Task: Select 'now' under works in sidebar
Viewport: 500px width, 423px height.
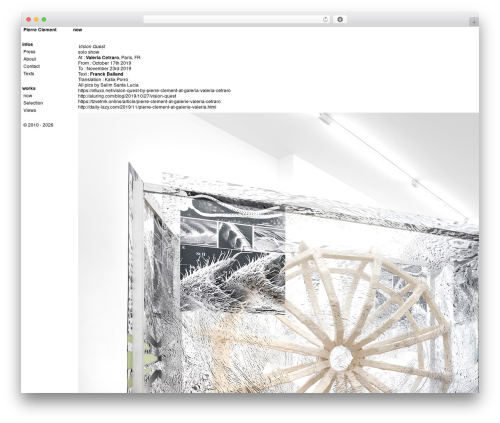Action: tap(28, 96)
